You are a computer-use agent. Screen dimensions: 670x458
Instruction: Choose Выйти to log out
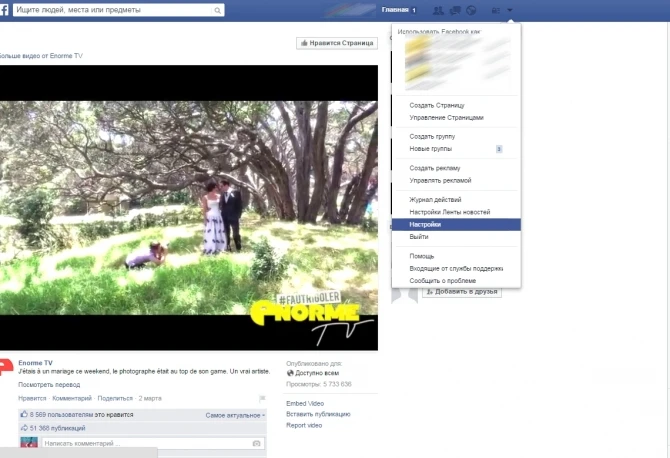tap(418, 237)
